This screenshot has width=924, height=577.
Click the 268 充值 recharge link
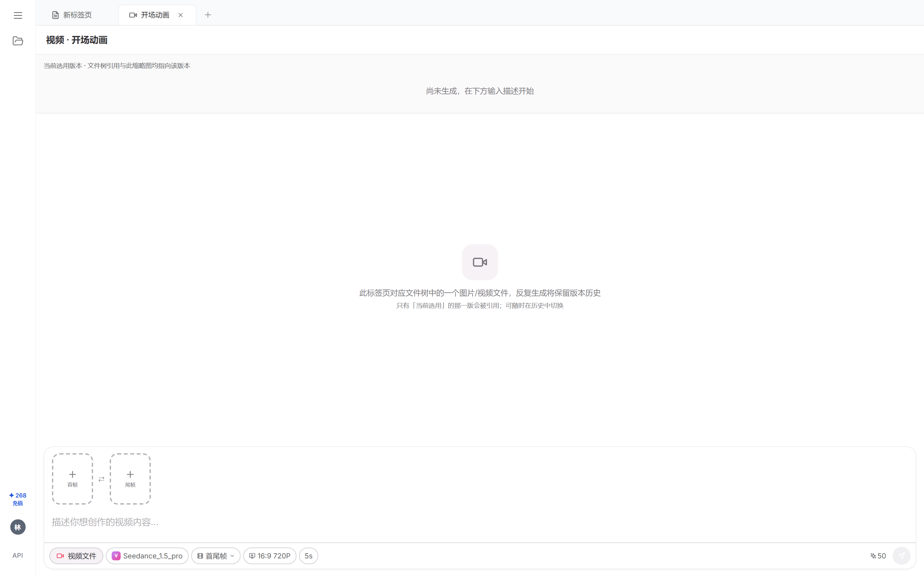coord(18,499)
